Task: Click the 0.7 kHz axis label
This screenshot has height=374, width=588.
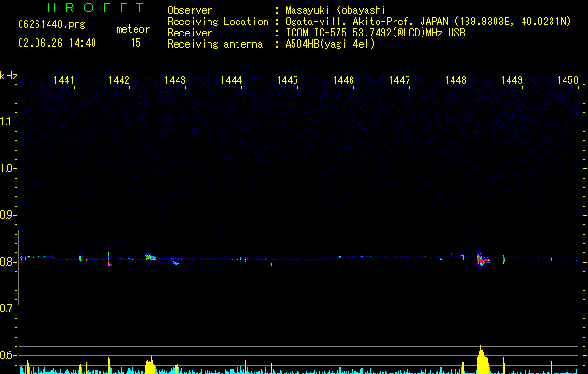Action: click(x=7, y=309)
